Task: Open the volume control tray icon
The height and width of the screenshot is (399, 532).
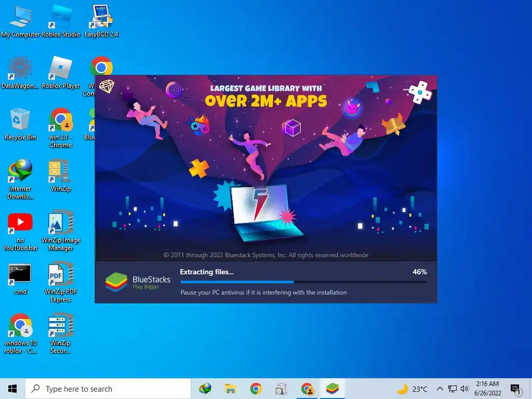Action: point(464,389)
